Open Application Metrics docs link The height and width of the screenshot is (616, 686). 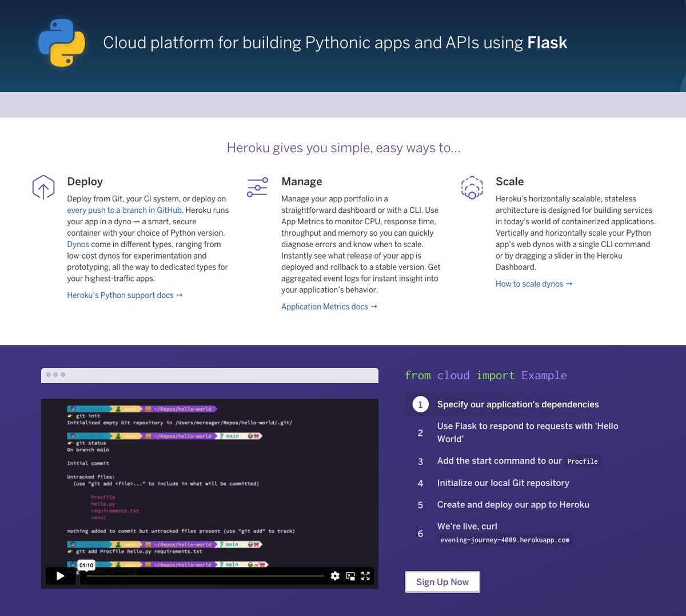329,307
